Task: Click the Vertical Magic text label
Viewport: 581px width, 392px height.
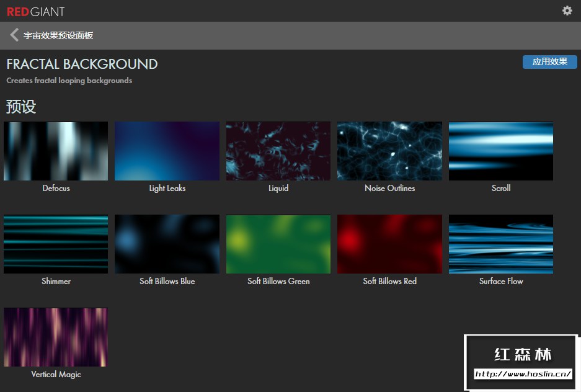Action: (56, 375)
